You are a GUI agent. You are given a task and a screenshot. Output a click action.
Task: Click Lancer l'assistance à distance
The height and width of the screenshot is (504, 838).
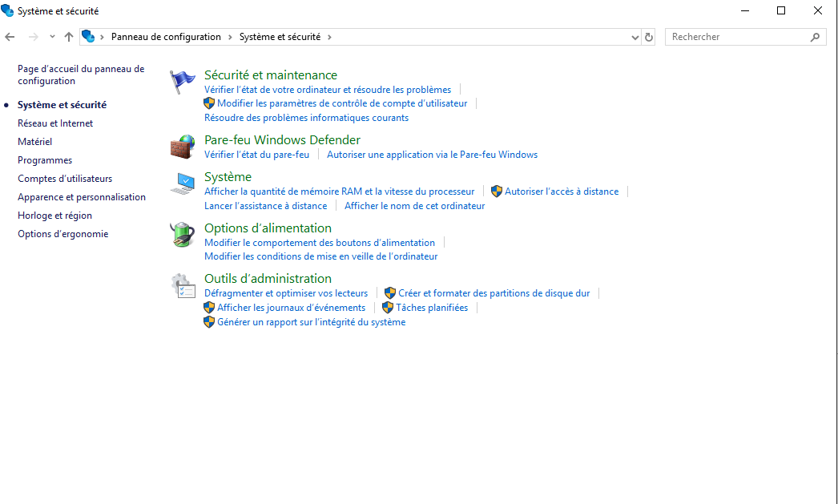(266, 206)
